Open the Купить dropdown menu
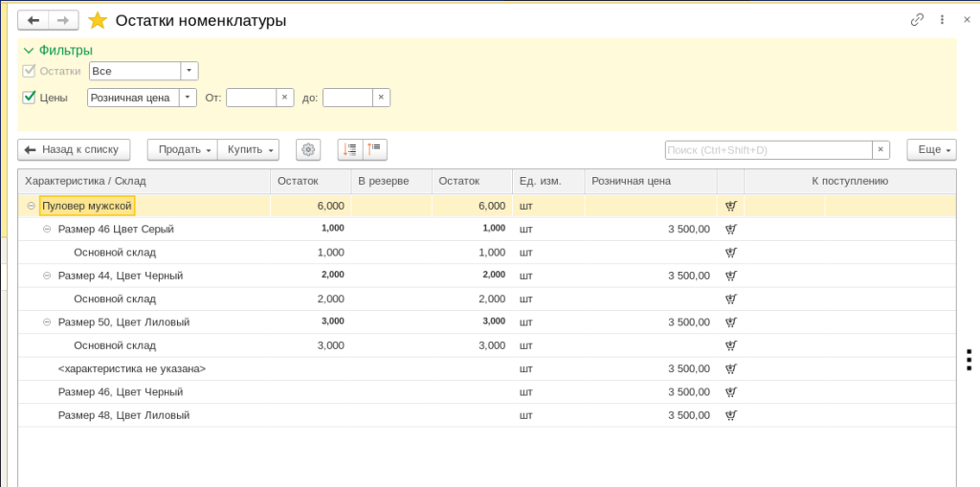980x487 pixels. click(248, 149)
